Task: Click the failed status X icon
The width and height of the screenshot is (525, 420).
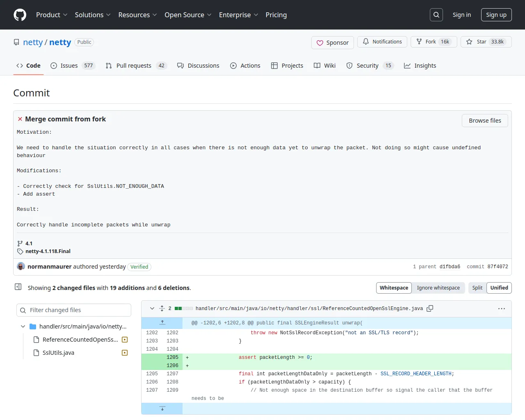Action: [20, 119]
